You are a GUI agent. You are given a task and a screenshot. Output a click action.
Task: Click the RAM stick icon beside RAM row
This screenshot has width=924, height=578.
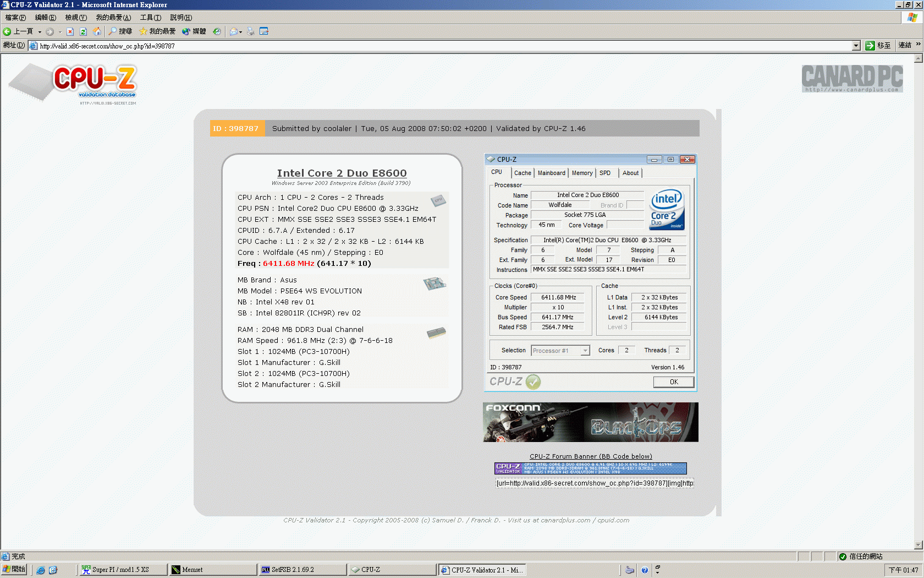[x=436, y=333]
